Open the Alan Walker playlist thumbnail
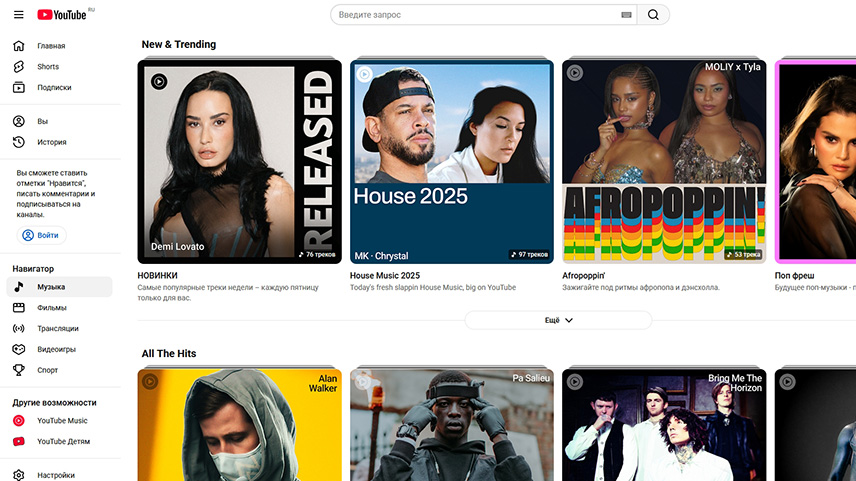 240,425
